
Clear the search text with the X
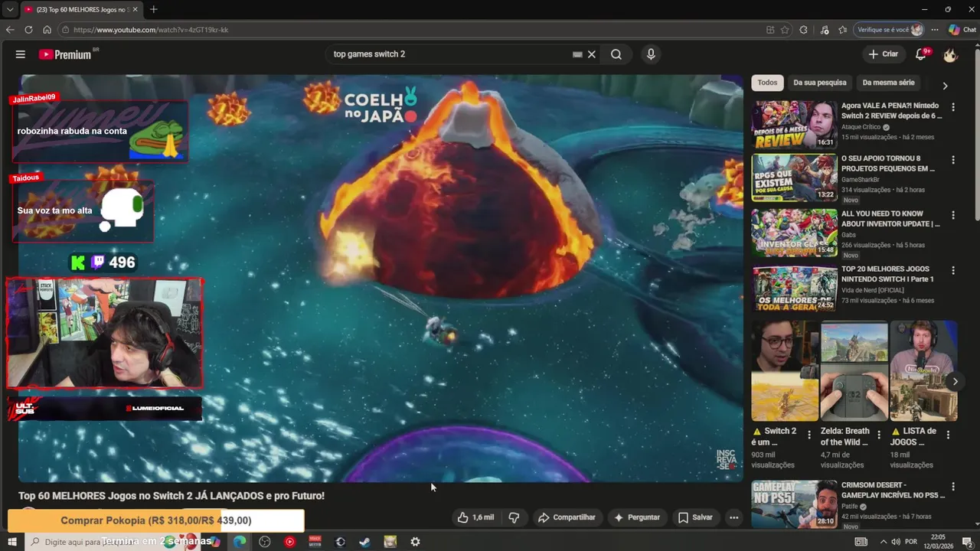point(592,54)
